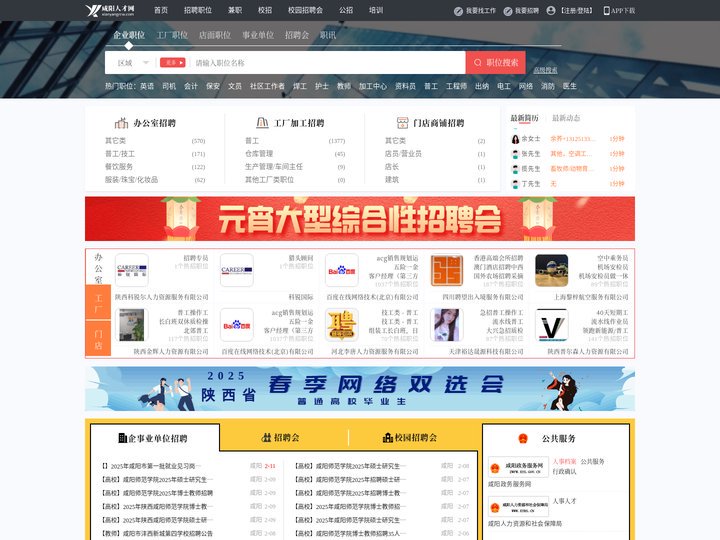The image size is (720, 540).
Task: Open 河北李唐人力资源 聘 logo
Action: 342,325
